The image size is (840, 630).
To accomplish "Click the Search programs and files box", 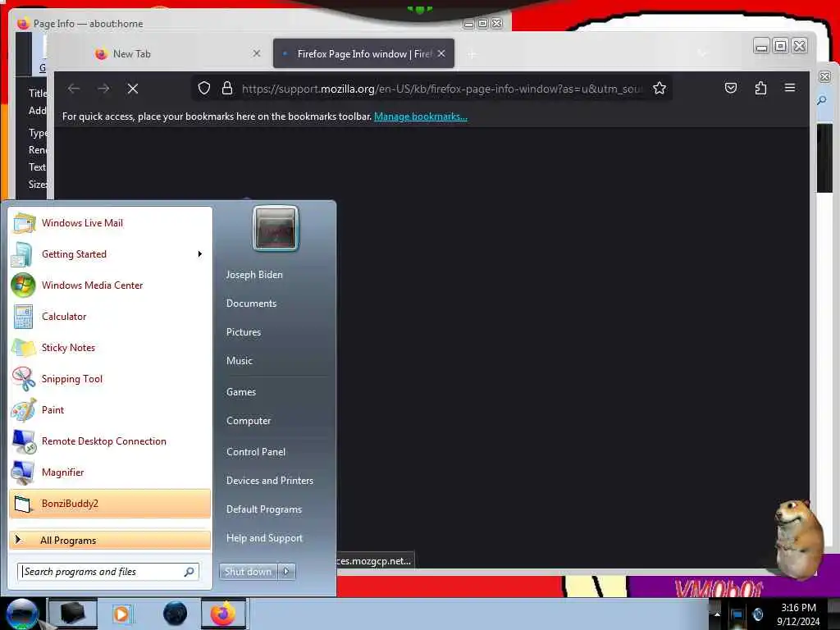I will coord(108,572).
